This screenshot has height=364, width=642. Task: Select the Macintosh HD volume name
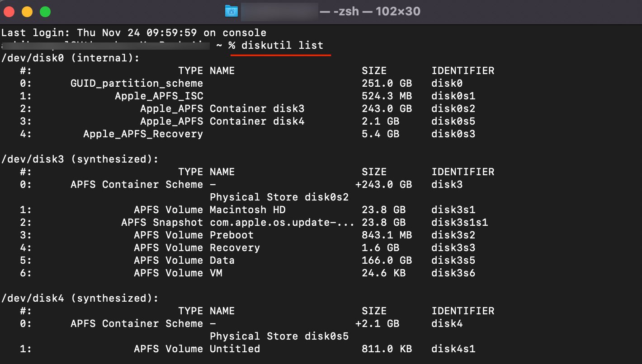coord(247,210)
